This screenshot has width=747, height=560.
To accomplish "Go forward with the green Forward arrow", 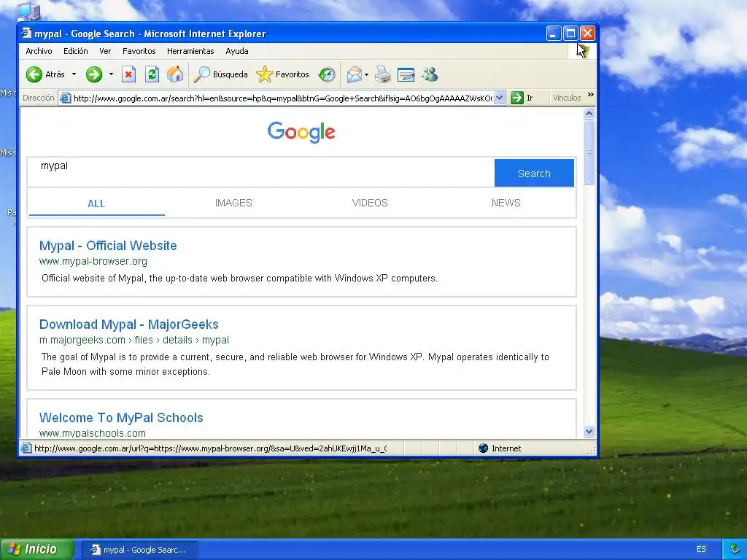I will click(94, 74).
